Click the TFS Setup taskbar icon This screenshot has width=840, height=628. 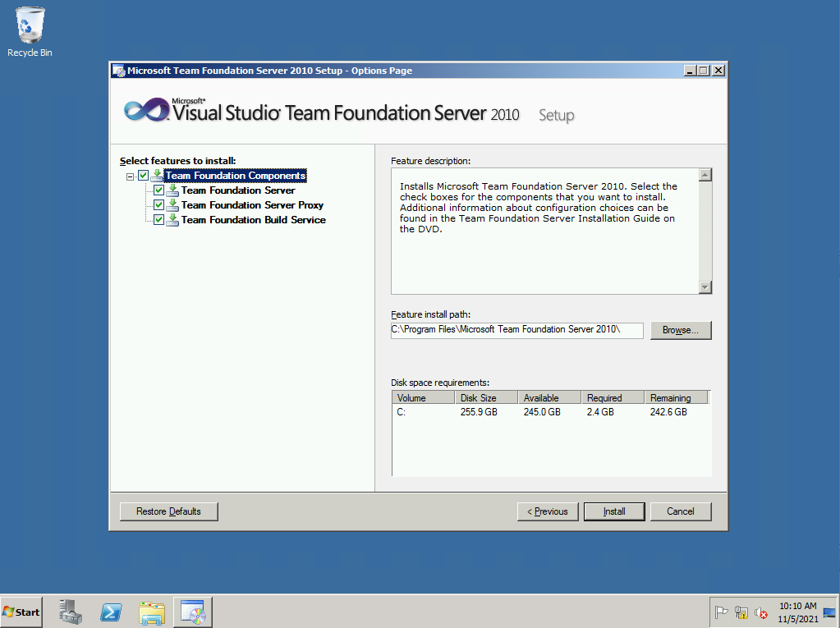tap(194, 612)
